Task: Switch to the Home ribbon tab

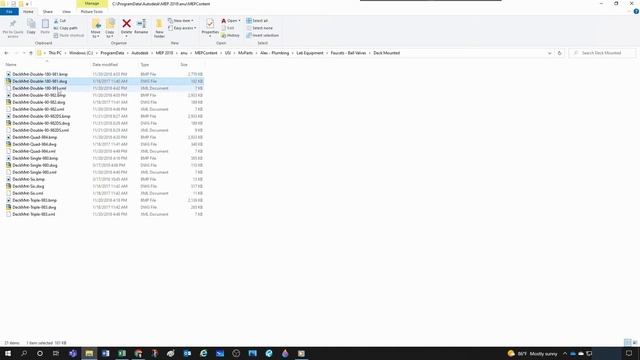Action: (x=28, y=11)
